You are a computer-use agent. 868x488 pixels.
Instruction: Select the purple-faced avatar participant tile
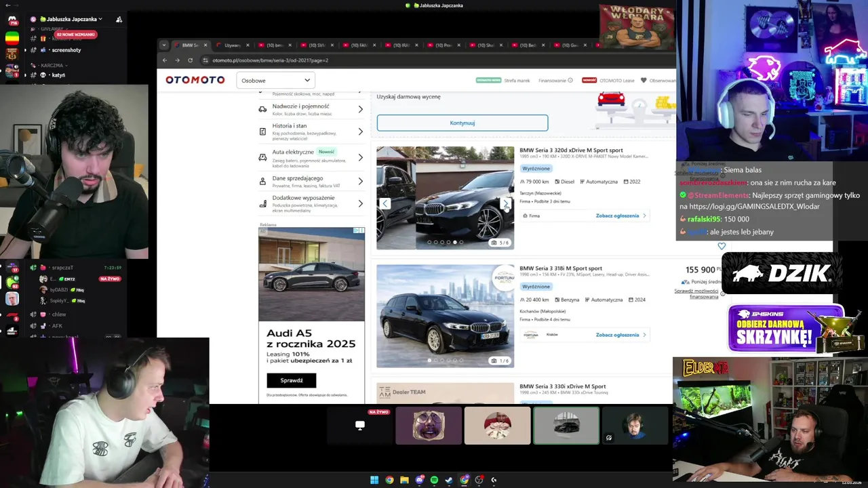pos(429,426)
